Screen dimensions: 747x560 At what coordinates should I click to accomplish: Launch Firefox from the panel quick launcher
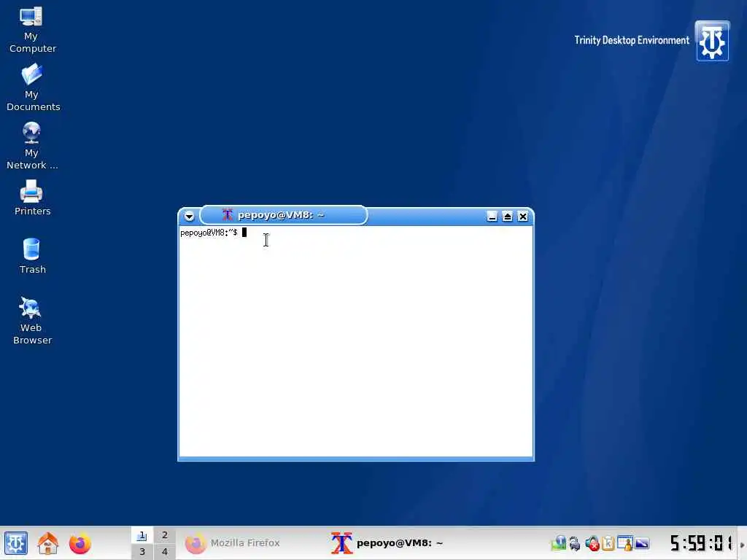80,543
